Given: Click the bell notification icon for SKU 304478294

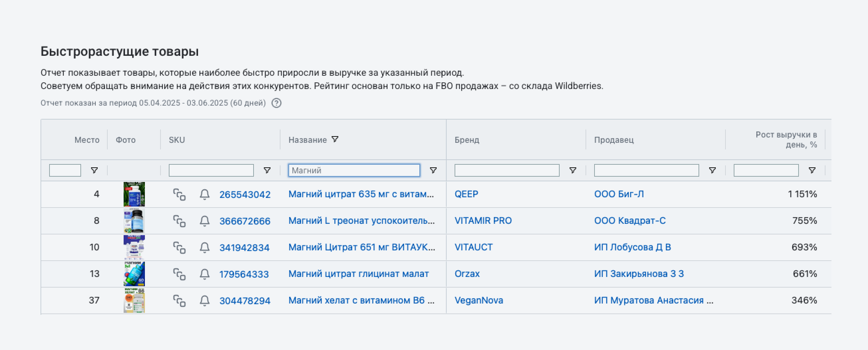Looking at the screenshot, I should [204, 301].
